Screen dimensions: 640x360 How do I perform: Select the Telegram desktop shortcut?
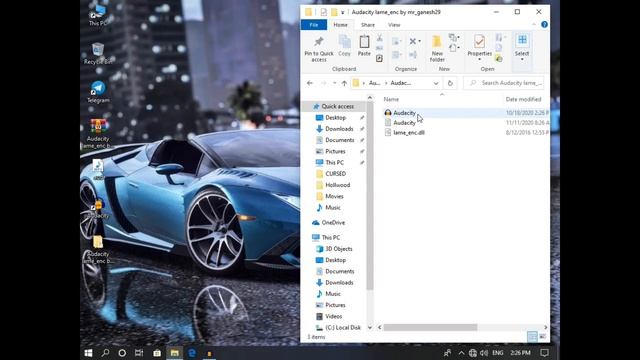click(x=98, y=92)
